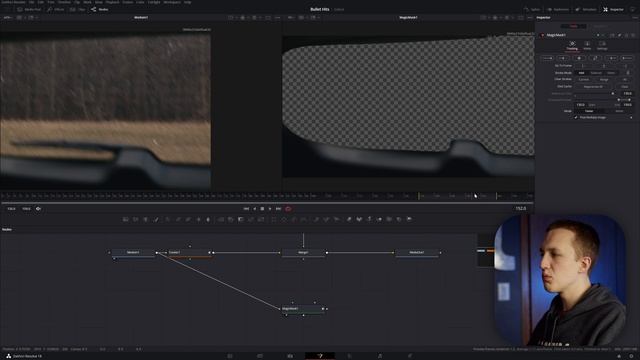The width and height of the screenshot is (640, 360).
Task: Select the Faster mask mode
Action: coord(589,111)
